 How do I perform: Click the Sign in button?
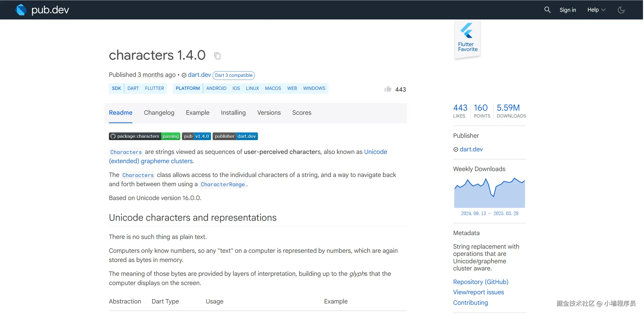(568, 10)
